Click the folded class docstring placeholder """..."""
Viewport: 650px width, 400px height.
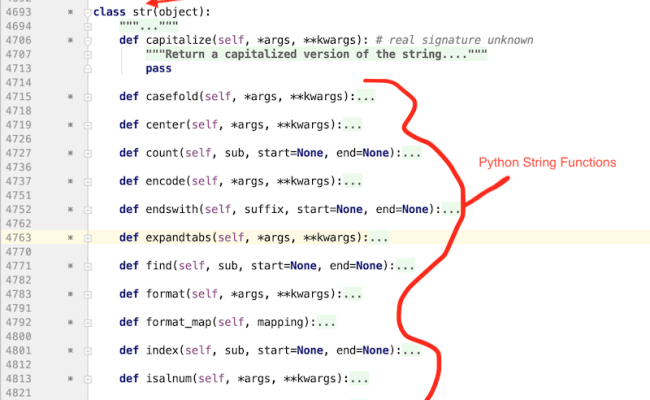149,27
